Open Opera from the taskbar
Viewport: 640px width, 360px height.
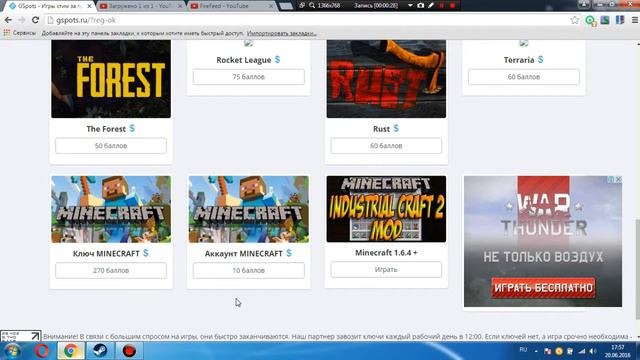42,351
